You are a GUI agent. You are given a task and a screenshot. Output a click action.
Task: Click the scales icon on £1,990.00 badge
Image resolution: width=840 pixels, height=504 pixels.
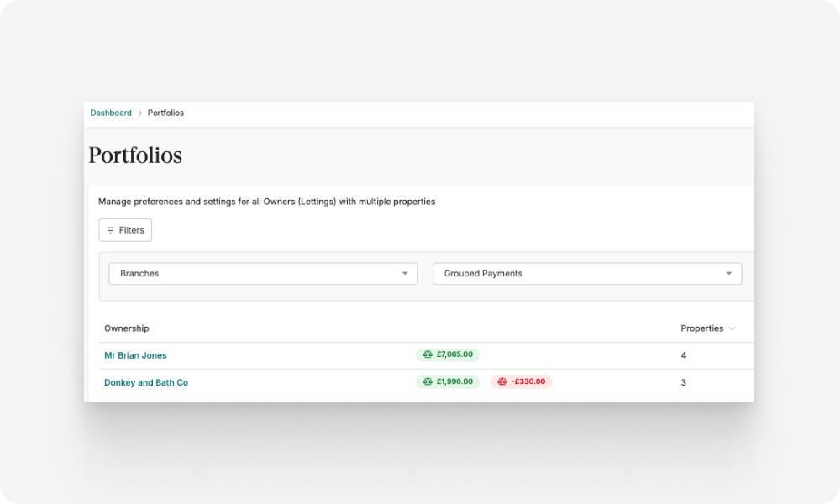point(427,381)
